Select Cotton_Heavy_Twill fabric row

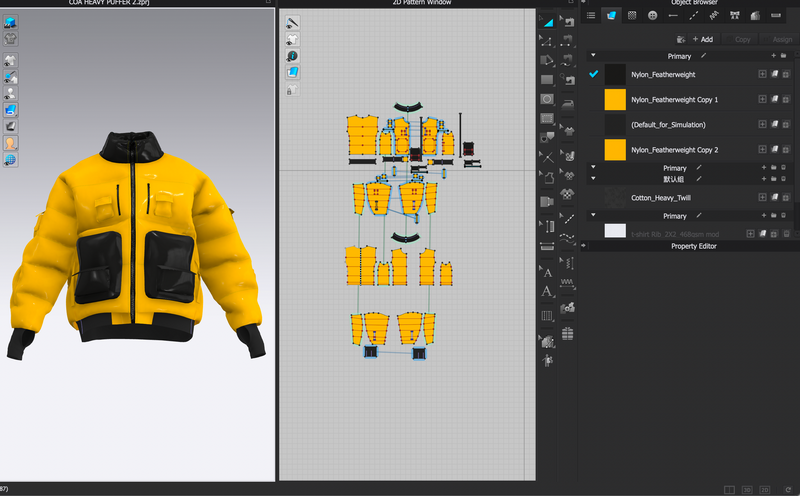click(690, 197)
